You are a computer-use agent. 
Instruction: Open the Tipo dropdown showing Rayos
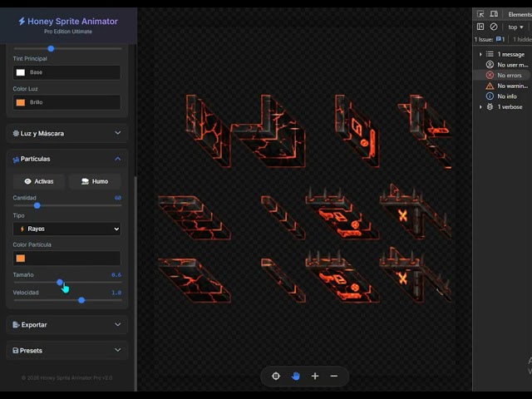66,229
